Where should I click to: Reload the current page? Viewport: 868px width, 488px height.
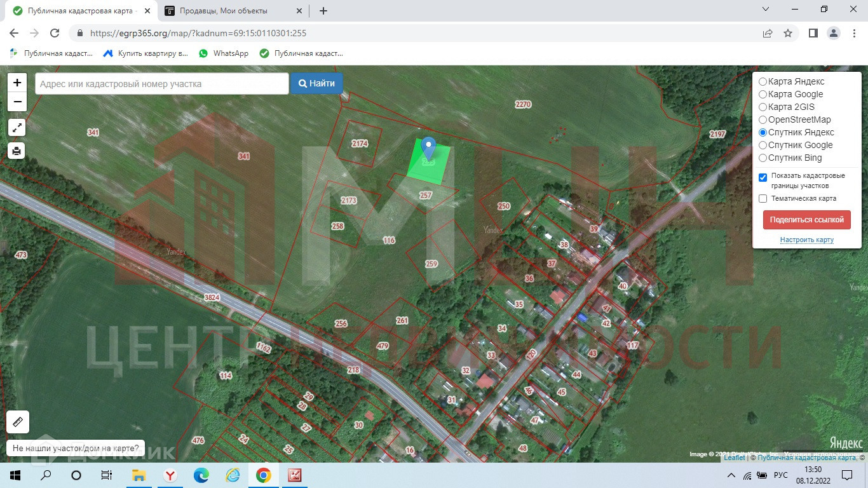[x=55, y=33]
